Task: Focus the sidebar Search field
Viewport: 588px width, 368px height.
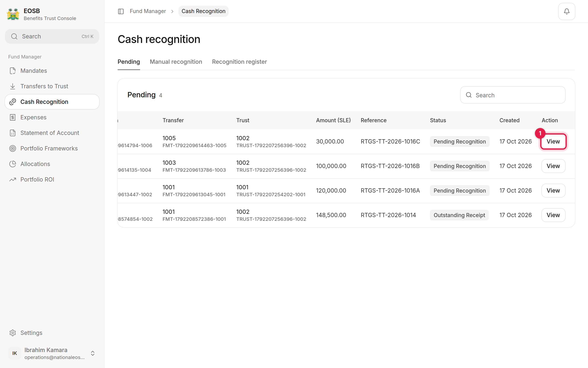Action: tap(52, 37)
